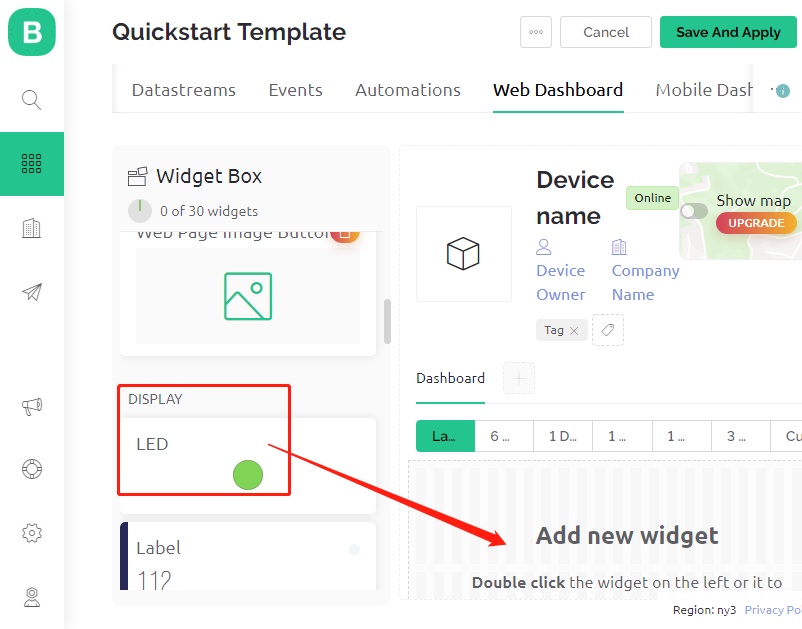
Task: Open the megaphone announcements icon
Action: pos(32,407)
